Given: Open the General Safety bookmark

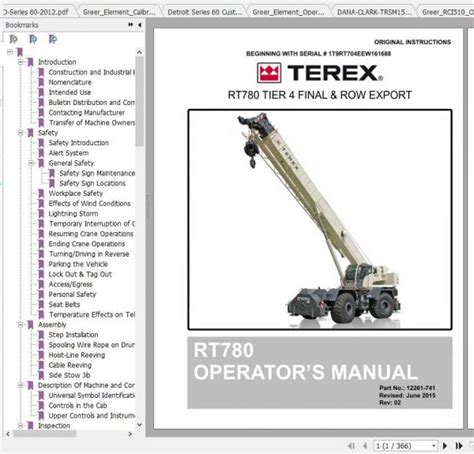Looking at the screenshot, I should point(71,163).
